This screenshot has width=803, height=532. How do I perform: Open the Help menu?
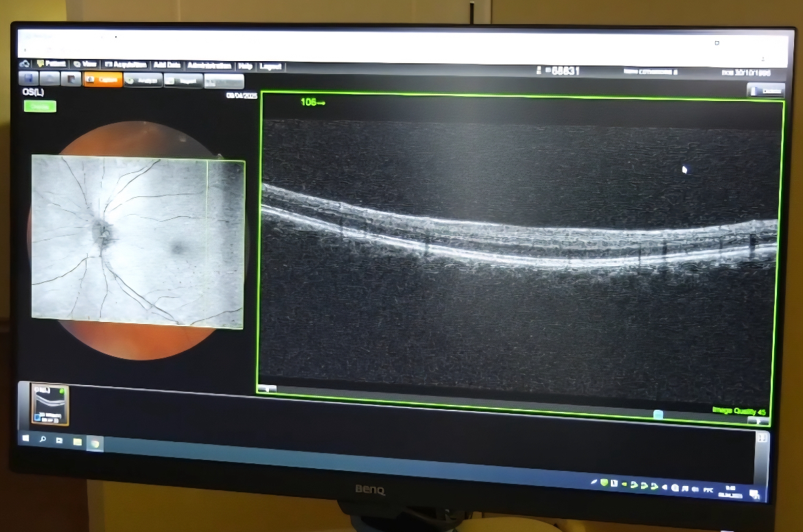coord(245,66)
